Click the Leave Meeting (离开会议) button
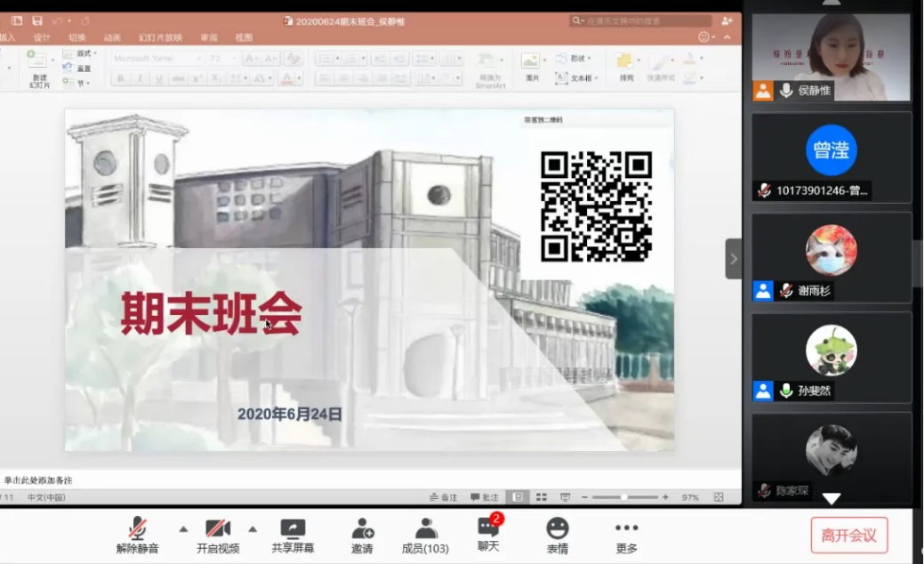924x564 pixels. click(x=849, y=536)
